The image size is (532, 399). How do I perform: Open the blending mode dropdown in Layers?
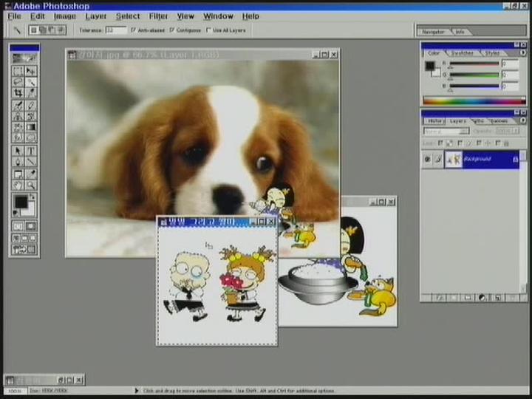tap(446, 131)
